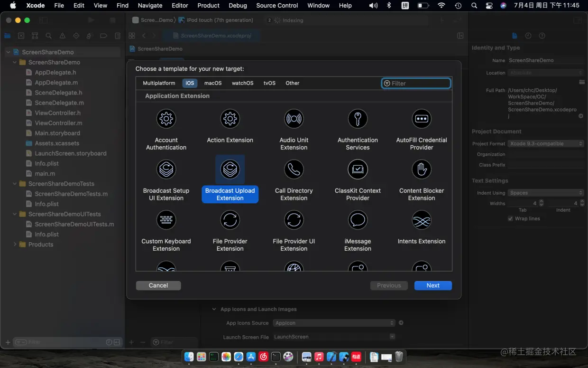Open the App Icons Source dropdown
This screenshot has height=368, width=588.
coord(334,323)
